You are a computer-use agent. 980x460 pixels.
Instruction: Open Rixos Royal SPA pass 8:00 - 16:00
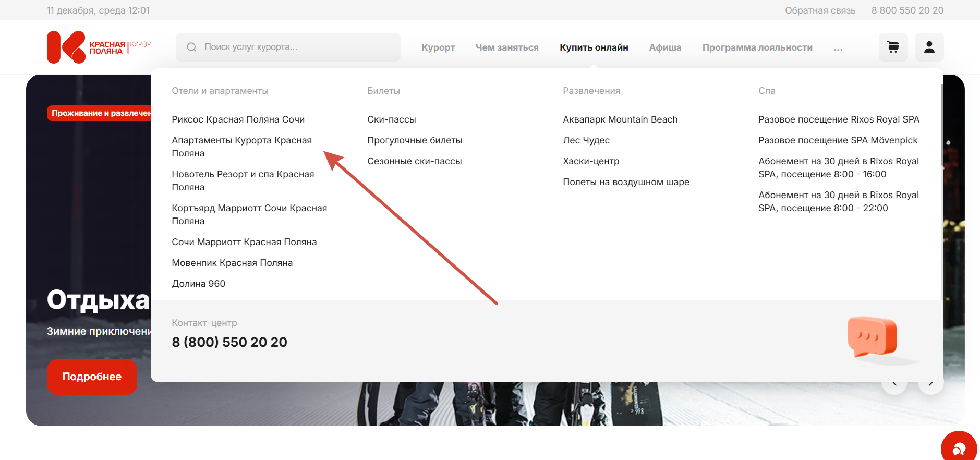click(x=839, y=167)
